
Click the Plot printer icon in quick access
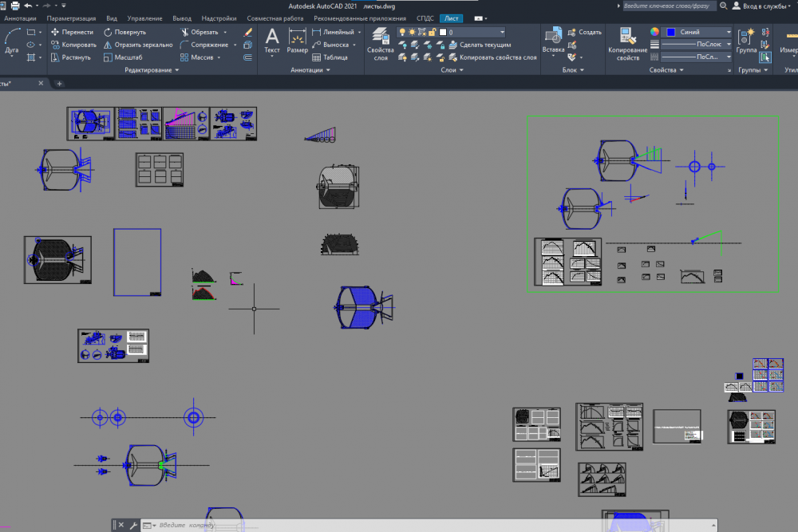[15, 6]
